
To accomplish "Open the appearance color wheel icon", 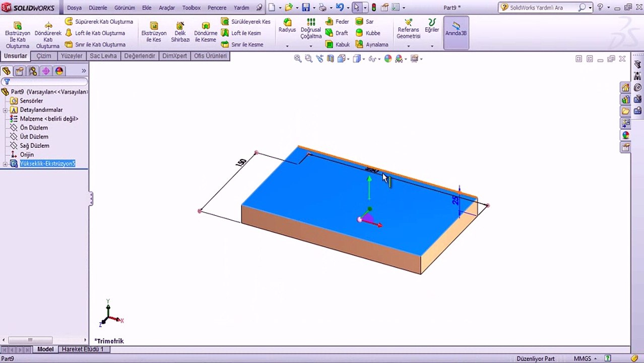I will [x=388, y=59].
